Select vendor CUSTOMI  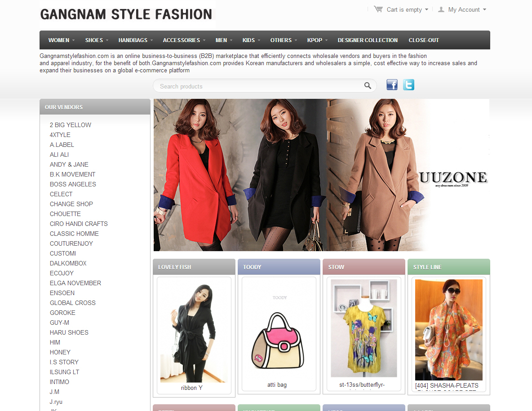tap(63, 253)
